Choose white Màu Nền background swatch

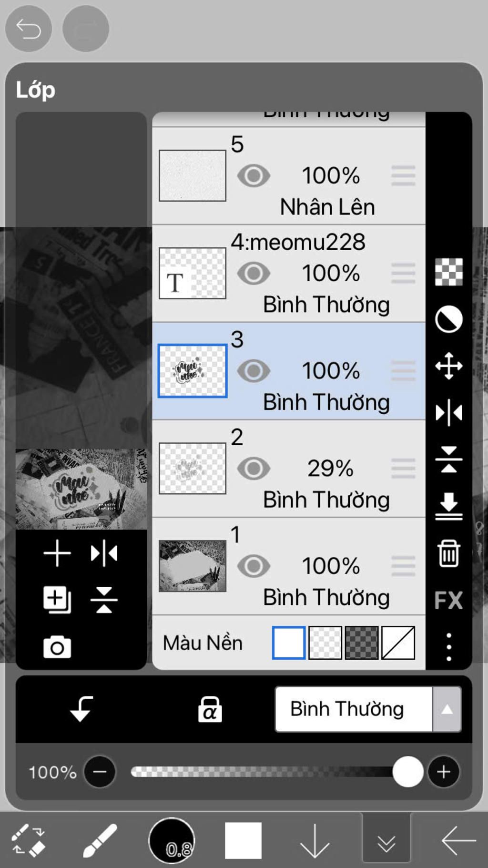click(x=288, y=643)
